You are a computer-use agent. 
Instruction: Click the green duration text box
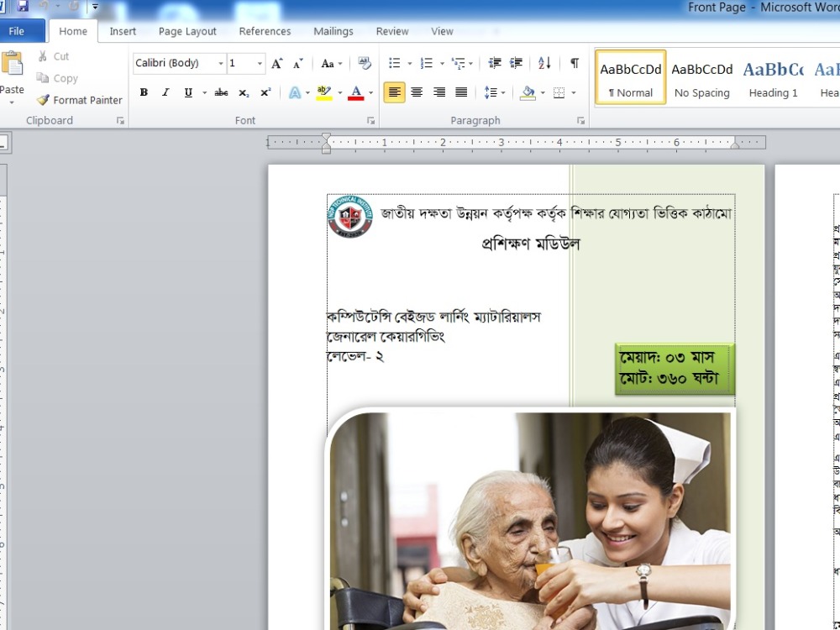click(675, 369)
